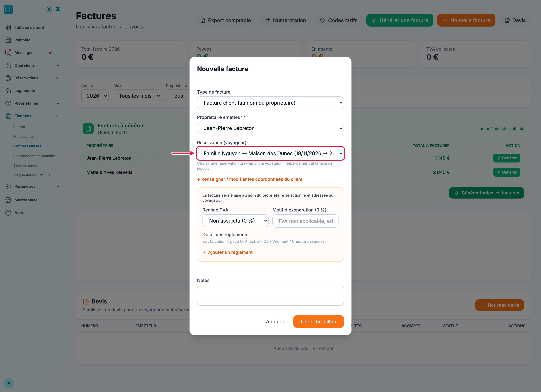
Task: Open the Type de facture dropdown
Action: click(270, 103)
